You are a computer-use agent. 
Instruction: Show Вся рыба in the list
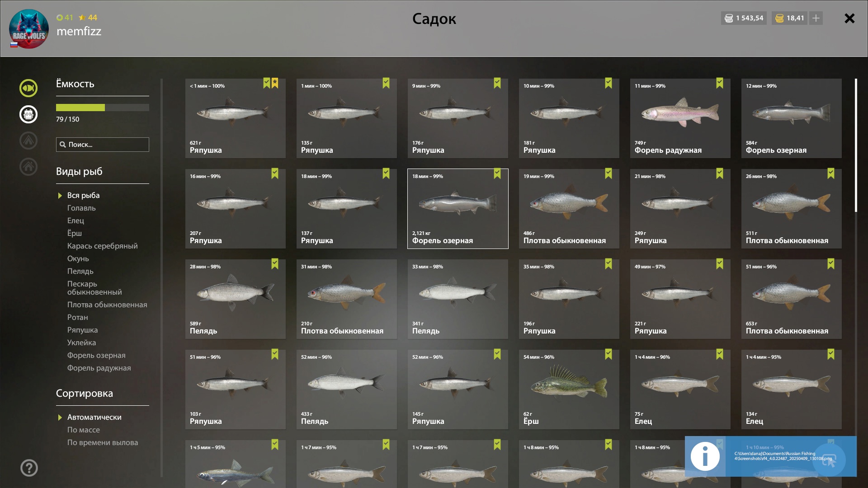pos(84,195)
